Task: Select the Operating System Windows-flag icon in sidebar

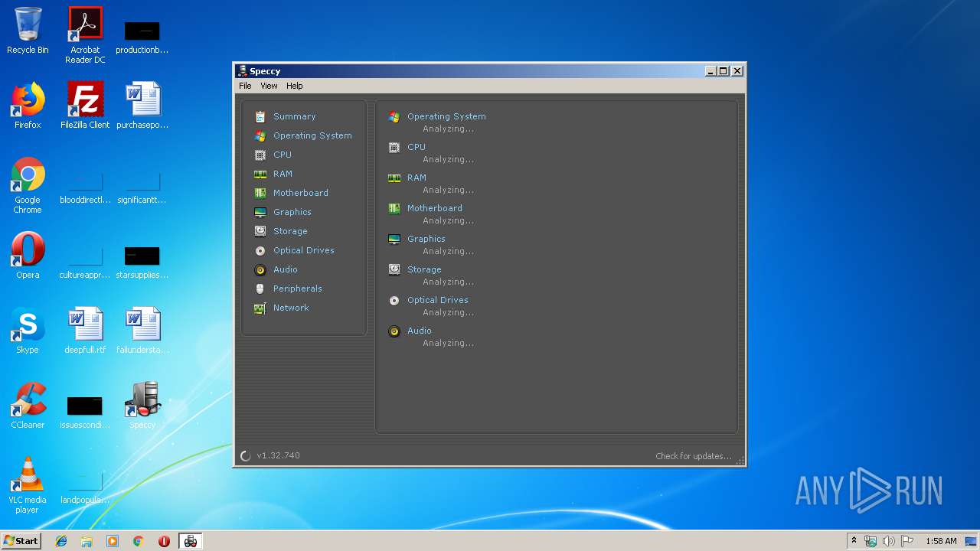Action: pyautogui.click(x=260, y=135)
